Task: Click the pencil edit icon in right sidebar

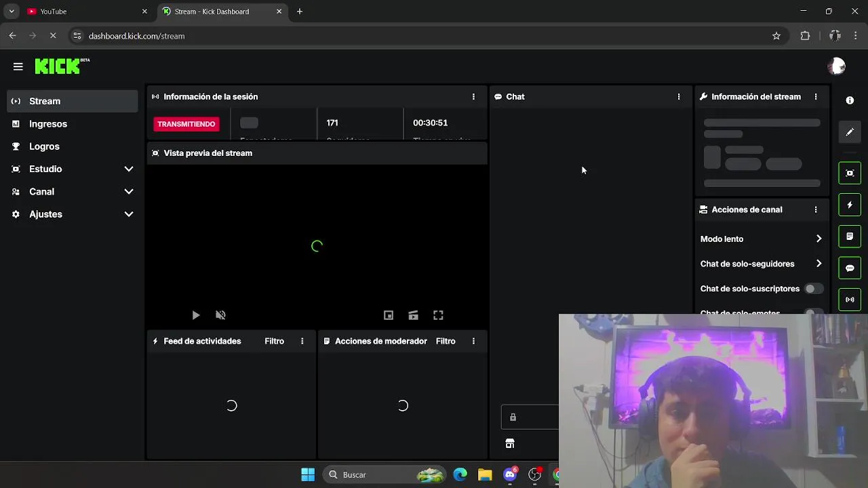Action: coord(850,132)
